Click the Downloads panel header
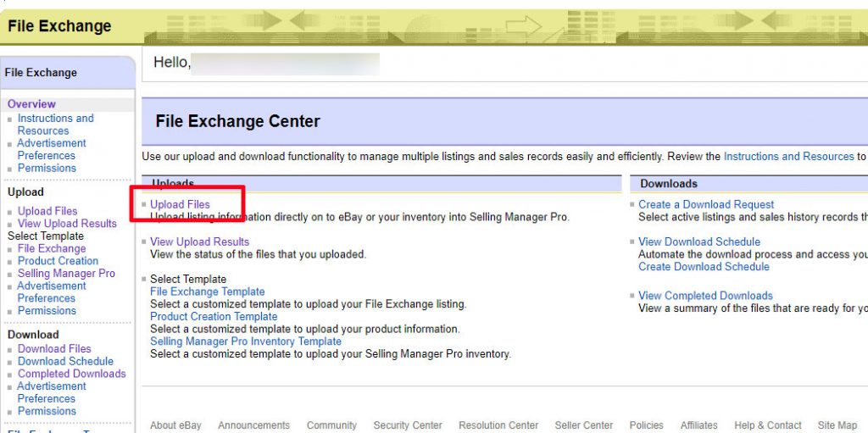The image size is (868, 433). click(x=669, y=184)
